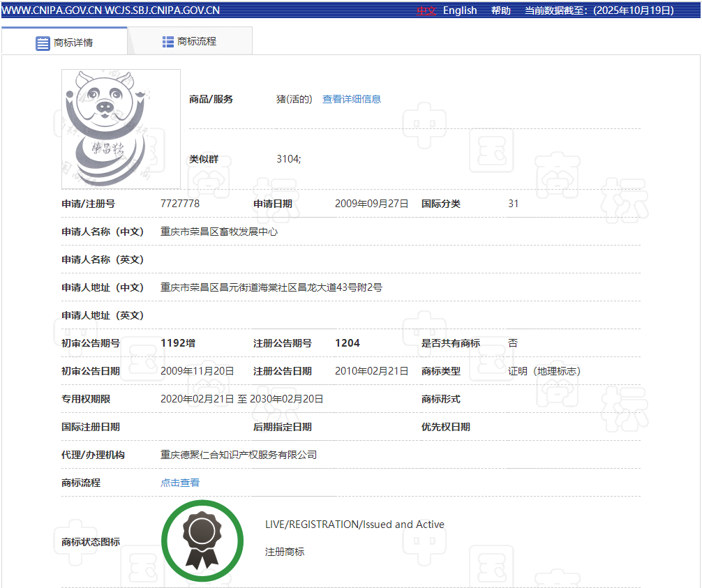Click the 商标流程 tab list icon

[168, 42]
